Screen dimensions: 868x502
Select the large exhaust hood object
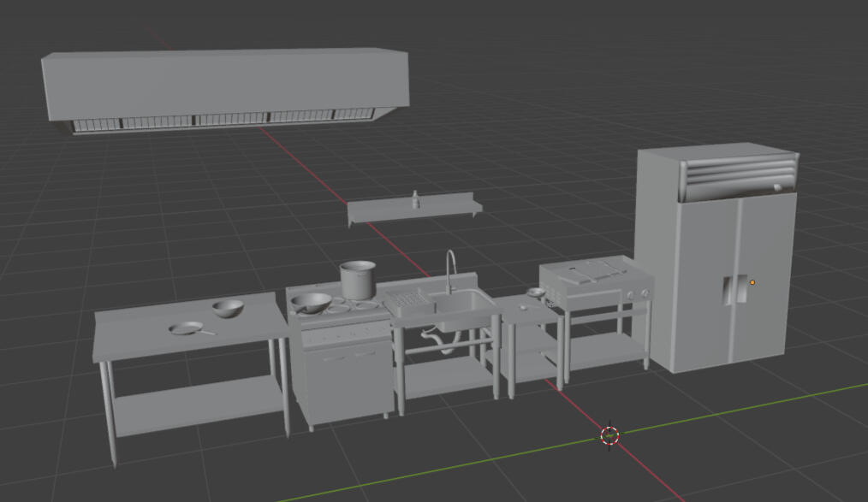223,81
